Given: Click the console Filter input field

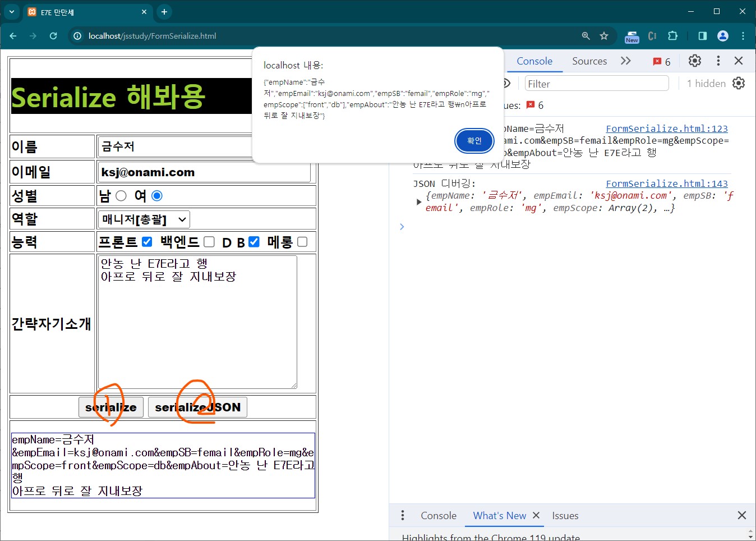Looking at the screenshot, I should tap(597, 84).
